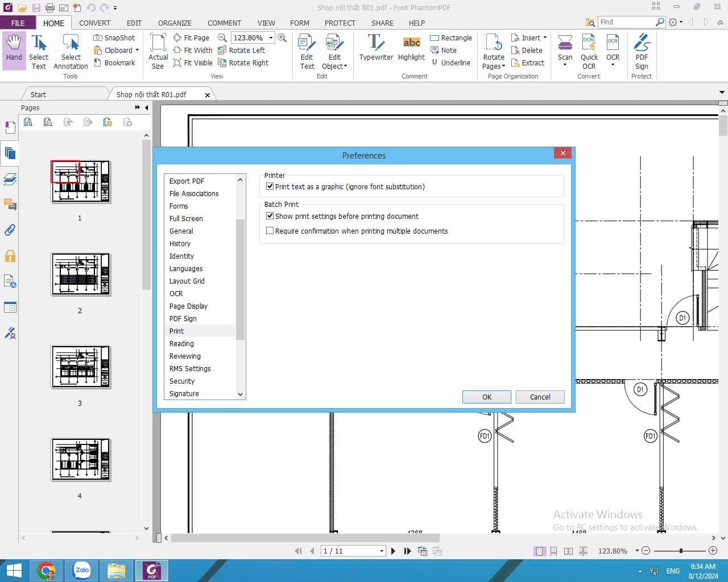
Task: Expand the Clipboard dropdown
Action: pyautogui.click(x=137, y=50)
